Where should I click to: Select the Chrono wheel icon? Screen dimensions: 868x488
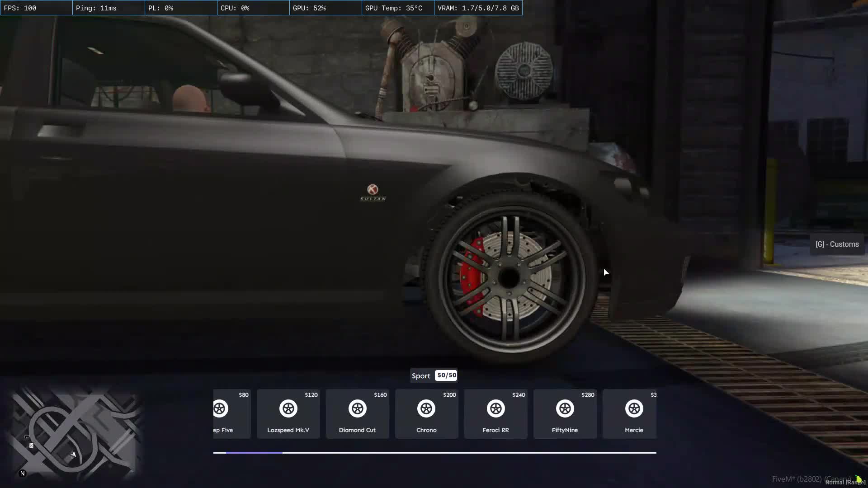(x=426, y=409)
